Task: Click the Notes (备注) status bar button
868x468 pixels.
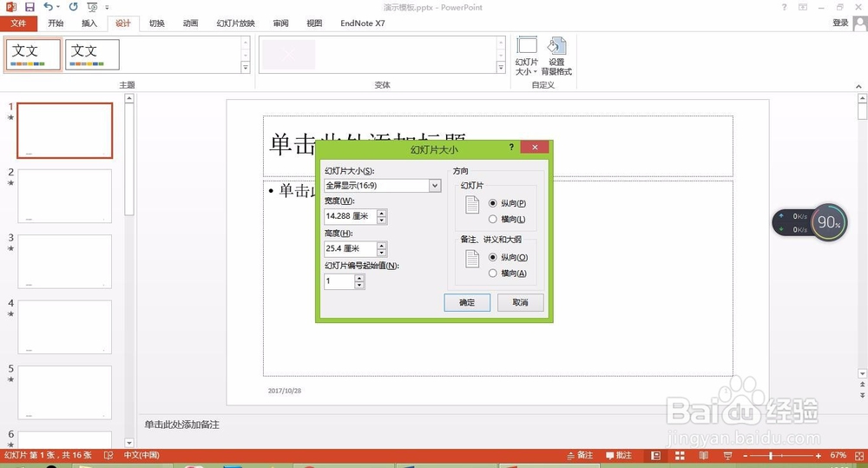Action: point(580,455)
